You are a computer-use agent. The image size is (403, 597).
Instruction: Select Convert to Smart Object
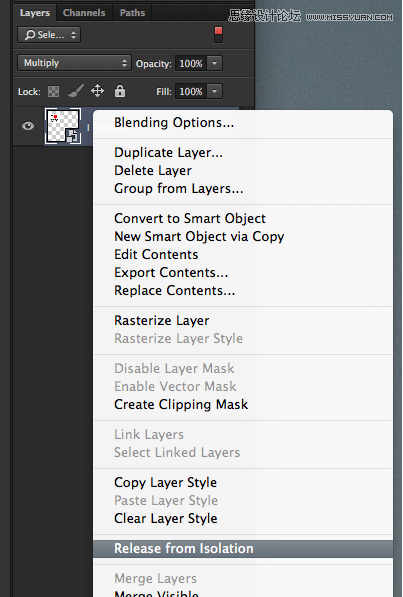pos(190,218)
